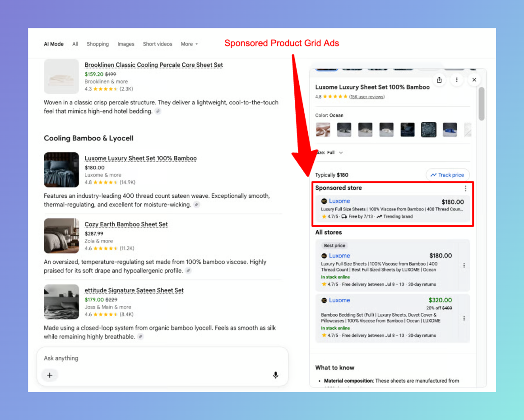Open the Sponsored store options menu
This screenshot has width=524, height=420.
(x=465, y=189)
